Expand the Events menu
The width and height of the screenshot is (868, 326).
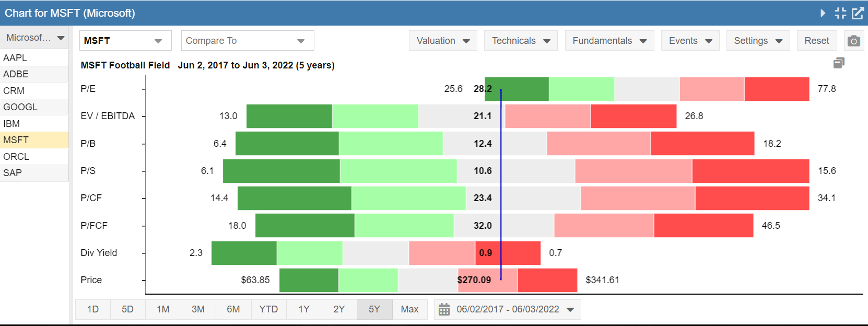690,41
